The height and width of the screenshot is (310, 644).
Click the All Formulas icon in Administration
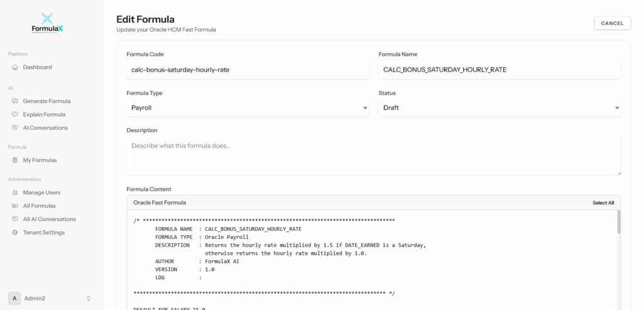tap(15, 206)
